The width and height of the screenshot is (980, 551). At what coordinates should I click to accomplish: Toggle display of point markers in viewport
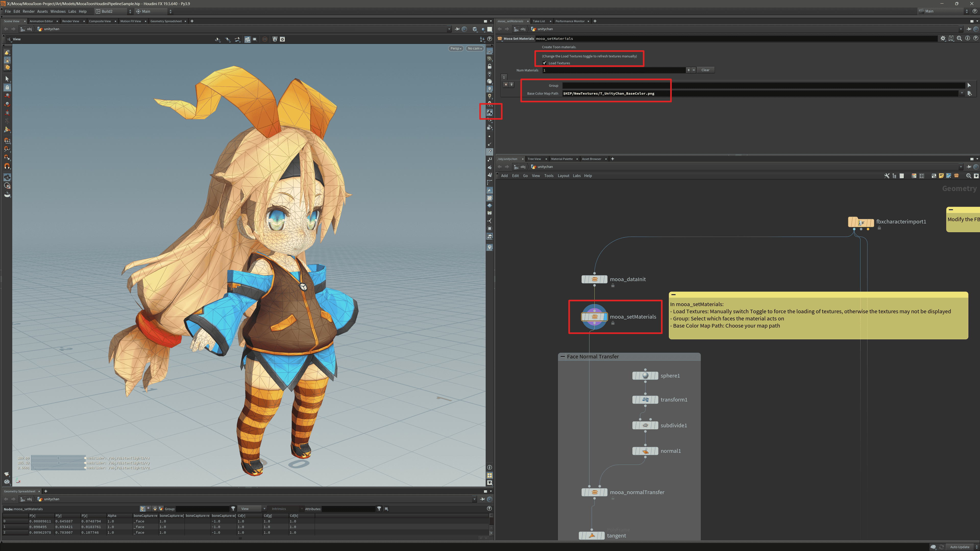pyautogui.click(x=490, y=136)
